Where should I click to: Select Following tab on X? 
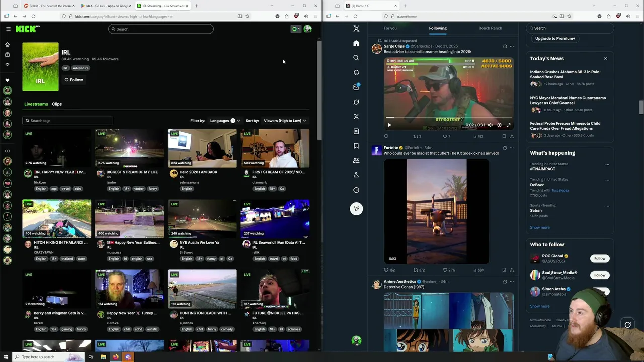click(438, 28)
